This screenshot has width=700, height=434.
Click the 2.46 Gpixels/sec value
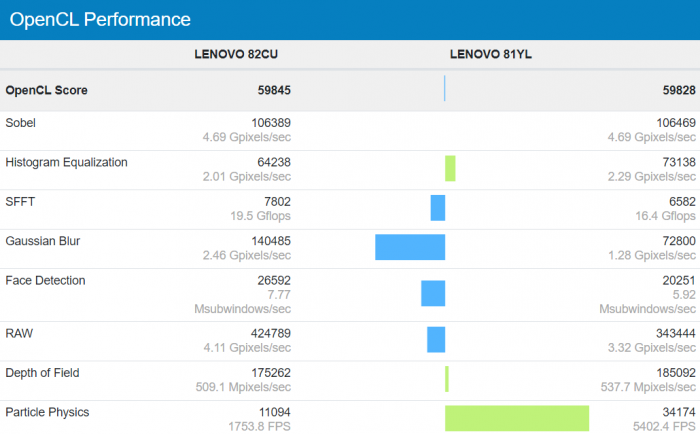(x=247, y=255)
